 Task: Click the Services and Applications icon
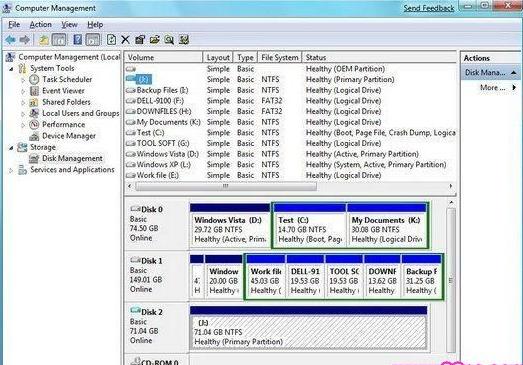click(22, 170)
